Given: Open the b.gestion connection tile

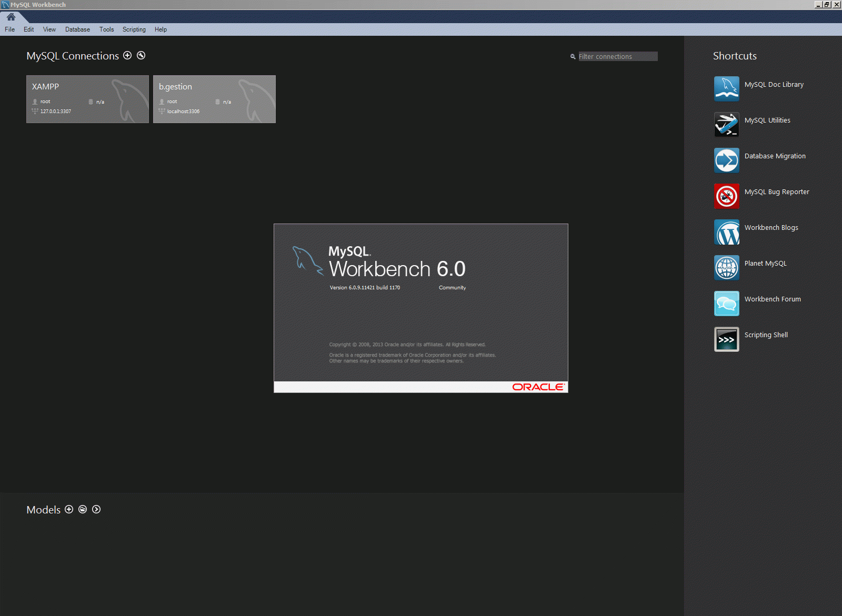Looking at the screenshot, I should (214, 99).
